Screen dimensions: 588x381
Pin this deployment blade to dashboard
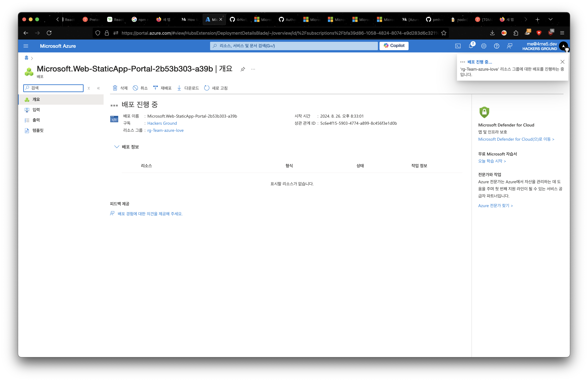pyautogui.click(x=243, y=69)
